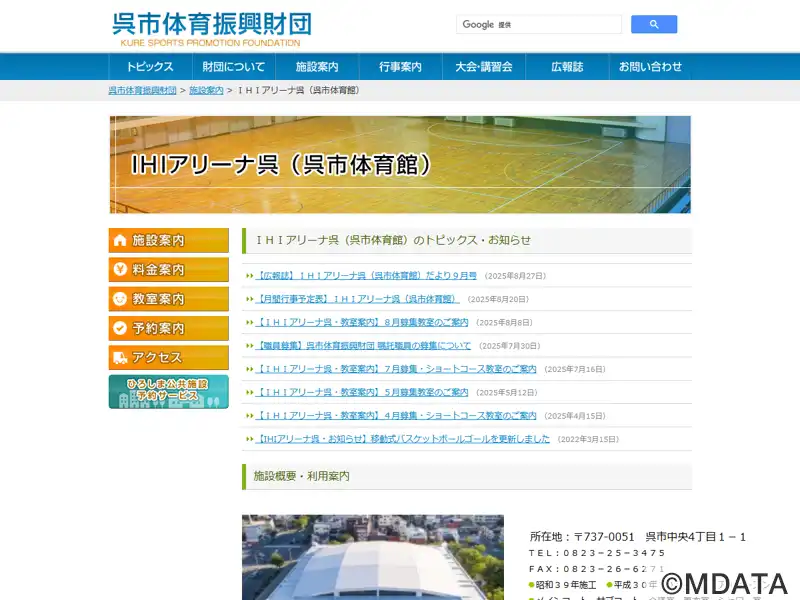Click the yen icon on 料金案内 button
This screenshot has width=800, height=600.
(x=120, y=269)
